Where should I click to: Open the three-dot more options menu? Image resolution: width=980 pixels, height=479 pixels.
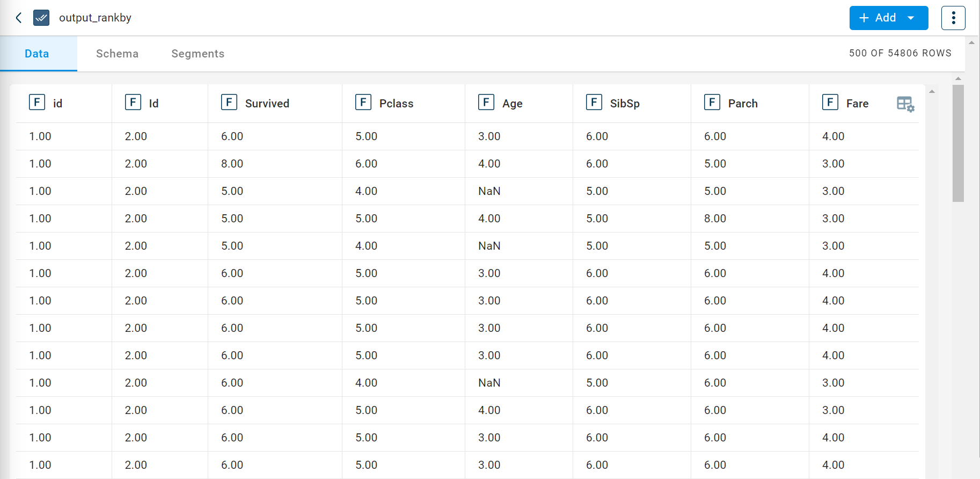[953, 18]
